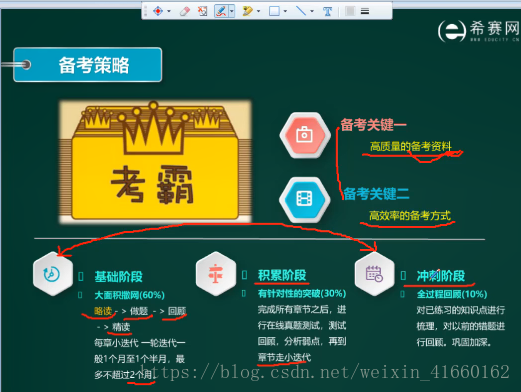Click the 积累阶段 heading
The image size is (521, 392).
click(282, 275)
